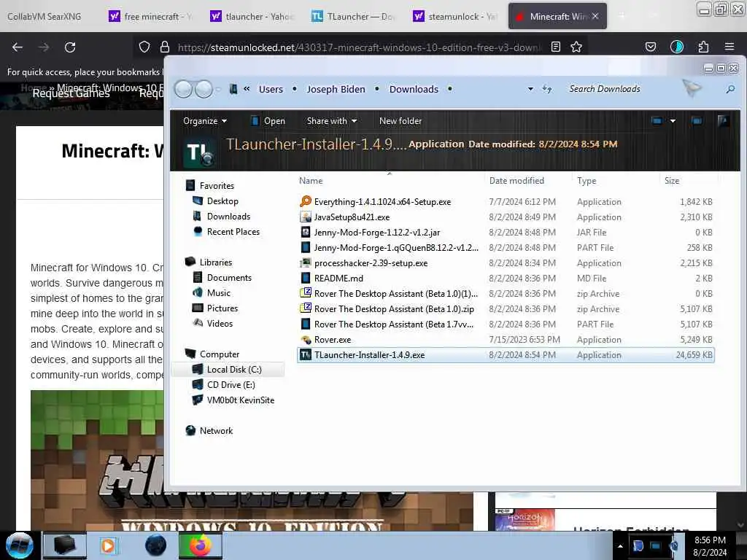The width and height of the screenshot is (747, 560).
Task: Select Downloads in the navigation pane
Action: (x=228, y=216)
